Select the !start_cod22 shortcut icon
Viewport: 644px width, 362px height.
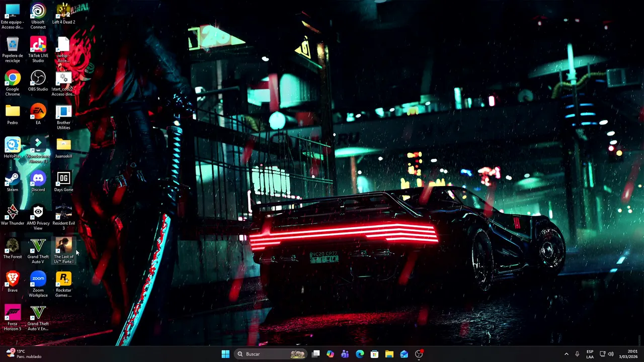(x=63, y=83)
